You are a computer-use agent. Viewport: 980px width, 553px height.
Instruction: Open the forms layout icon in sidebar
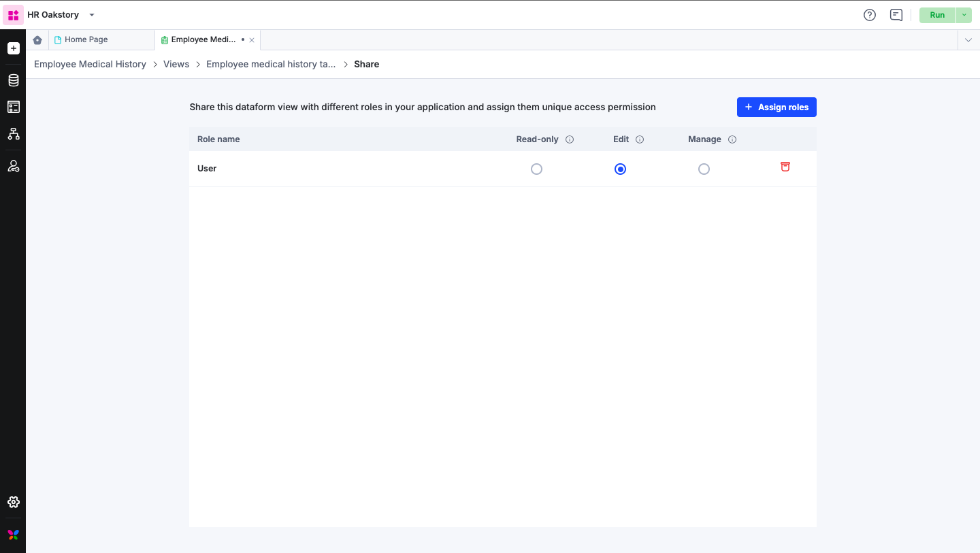14,107
